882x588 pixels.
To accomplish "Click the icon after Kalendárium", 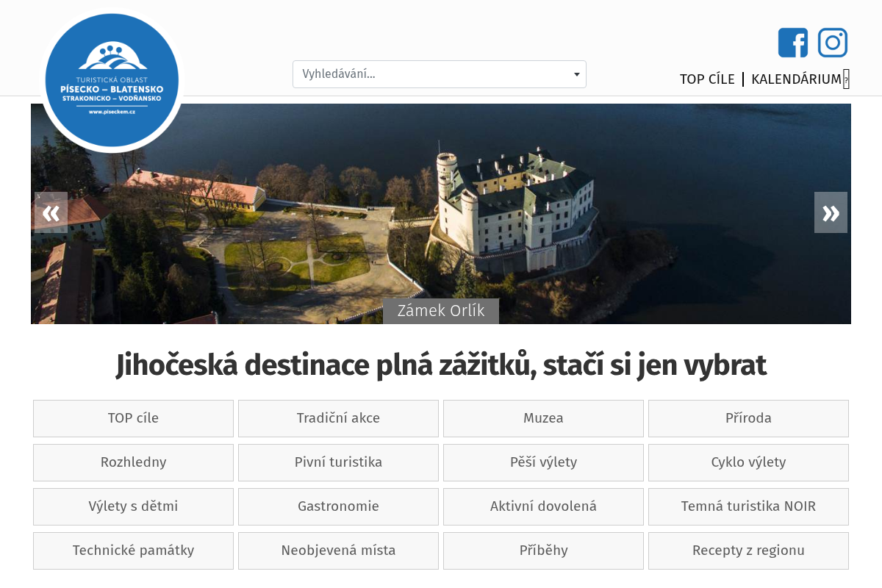I will [x=846, y=79].
